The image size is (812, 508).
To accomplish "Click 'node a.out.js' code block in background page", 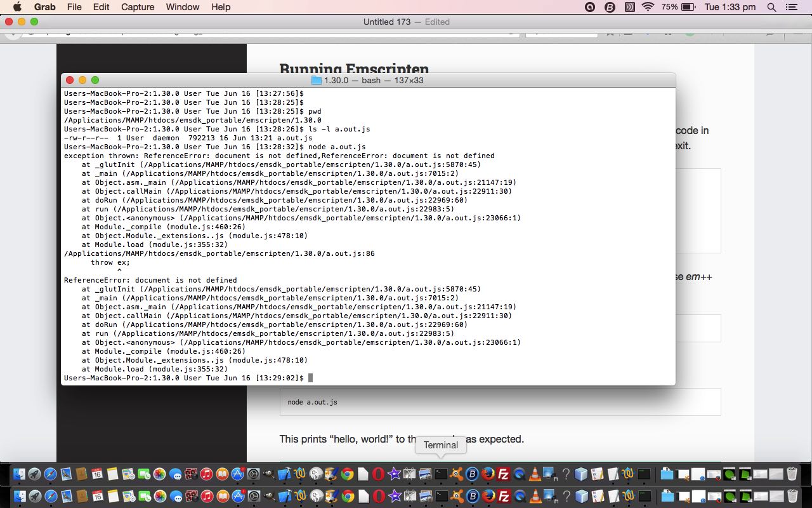I will pyautogui.click(x=500, y=402).
